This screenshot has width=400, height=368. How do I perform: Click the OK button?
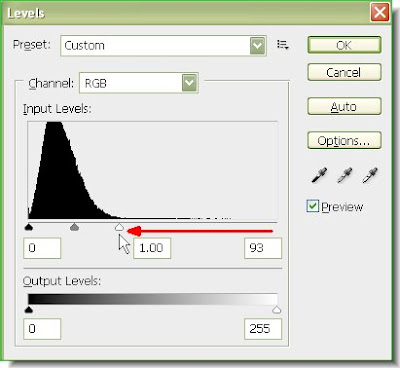click(x=344, y=45)
